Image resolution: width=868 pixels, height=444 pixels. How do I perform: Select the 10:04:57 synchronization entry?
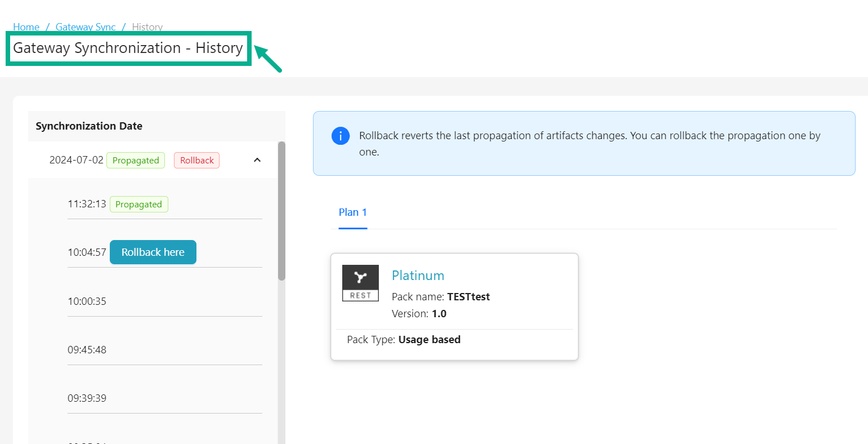[x=87, y=252]
